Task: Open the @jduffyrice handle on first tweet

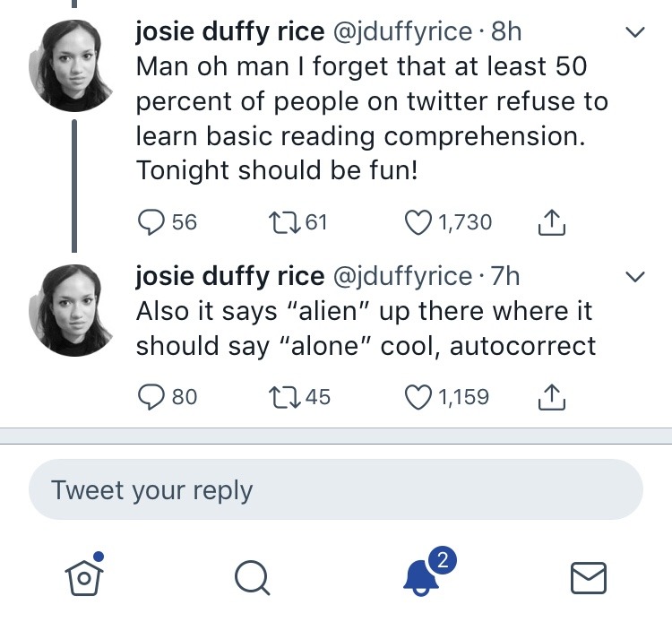Action: pyautogui.click(x=402, y=31)
